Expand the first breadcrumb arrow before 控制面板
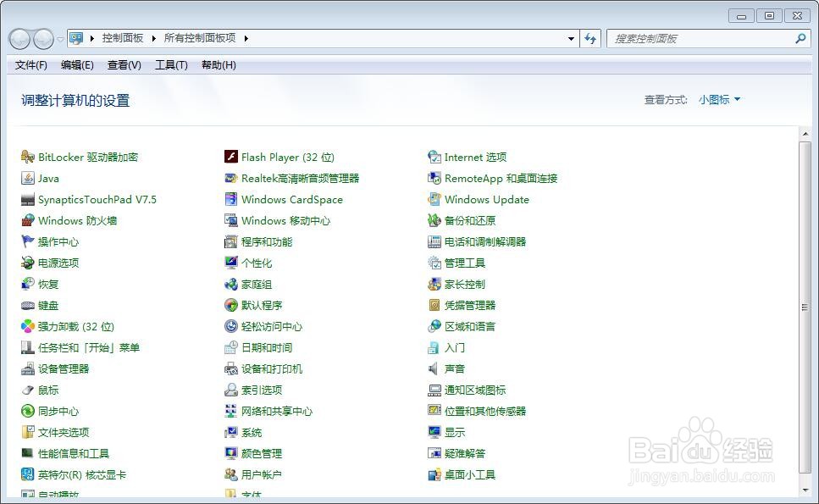Screen dimensions: 819x504 pyautogui.click(x=92, y=38)
